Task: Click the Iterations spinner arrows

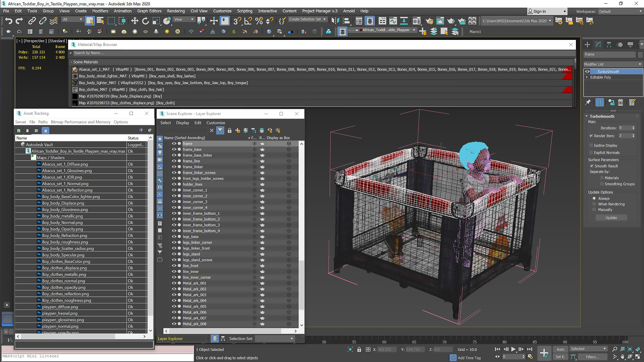Action: (633, 128)
